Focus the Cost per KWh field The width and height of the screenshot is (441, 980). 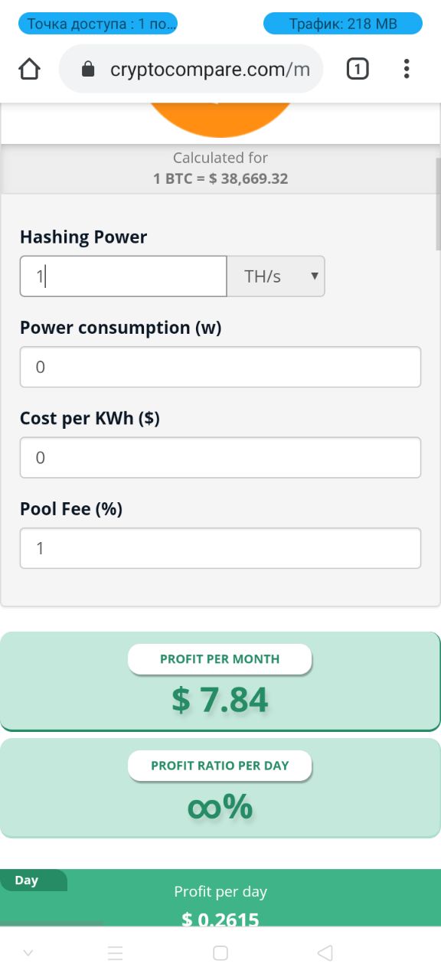tap(220, 457)
